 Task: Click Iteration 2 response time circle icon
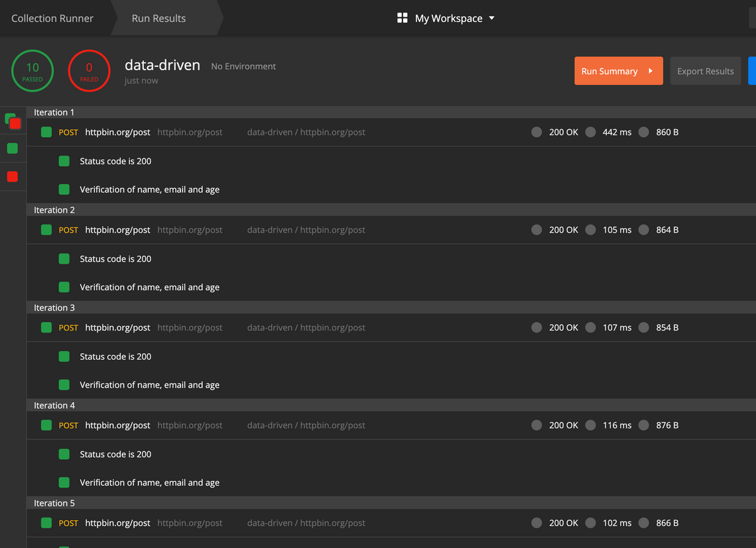tap(590, 230)
